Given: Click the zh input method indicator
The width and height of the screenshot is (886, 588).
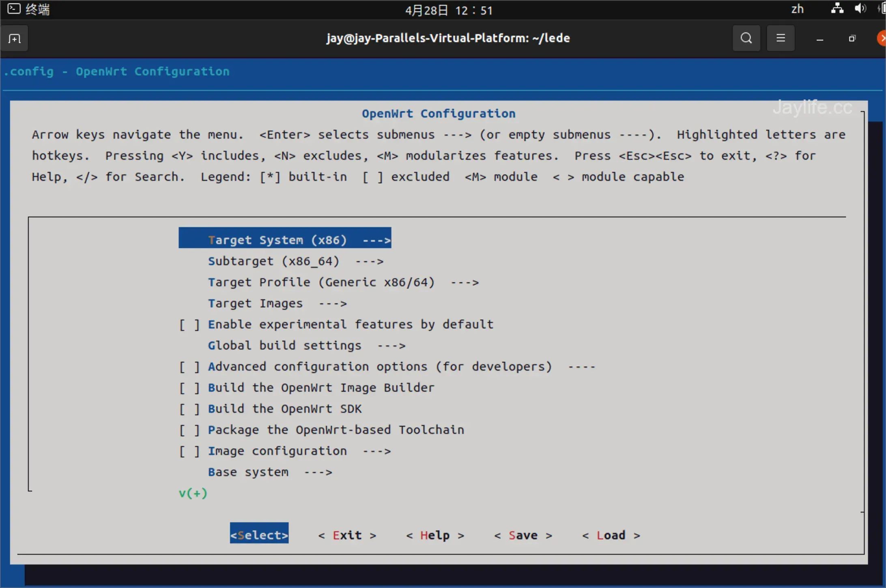Looking at the screenshot, I should pos(797,9).
